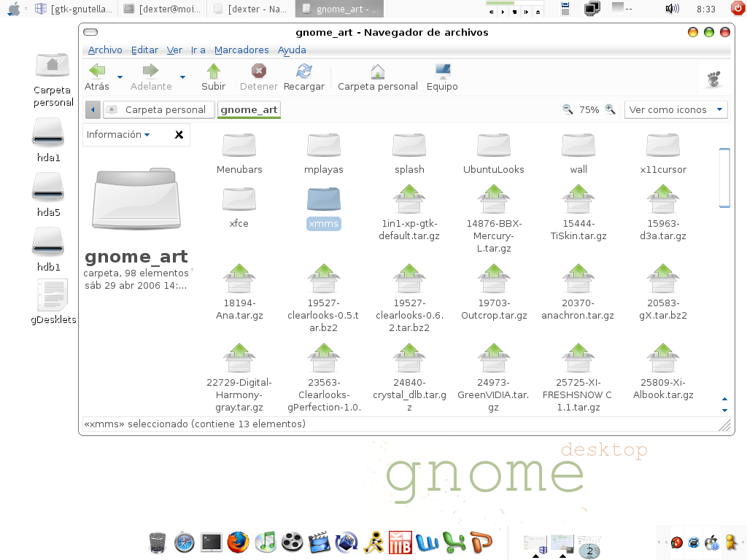Screen dimensions: 747x560
Task: Click play in the top panel media controls
Action: [503, 12]
